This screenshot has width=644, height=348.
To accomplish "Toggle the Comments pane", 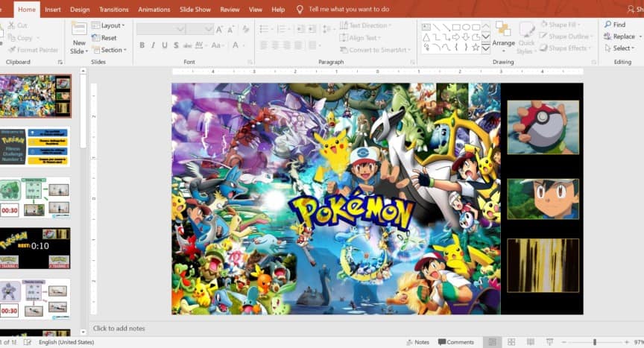I will (456, 342).
